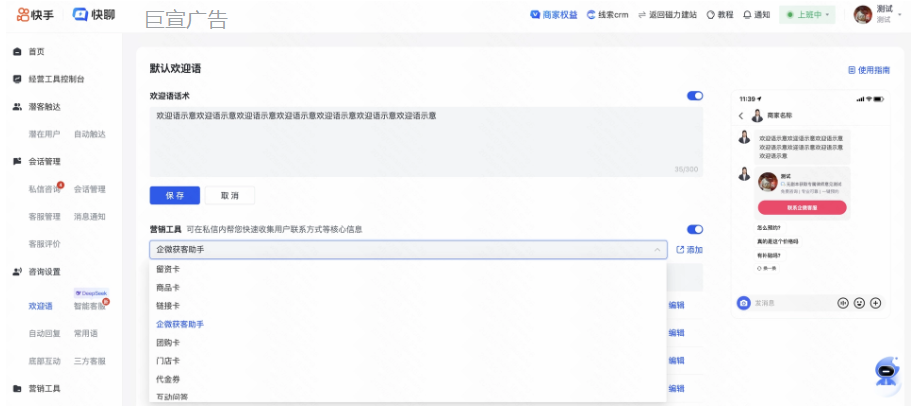Select 欢迎语 submenu item
The width and height of the screenshot is (913, 410).
(40, 306)
